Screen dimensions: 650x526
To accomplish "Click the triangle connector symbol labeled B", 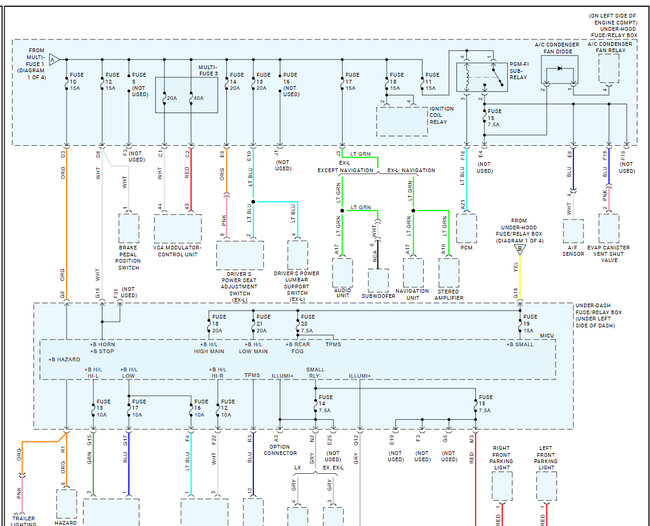I will 520,249.
